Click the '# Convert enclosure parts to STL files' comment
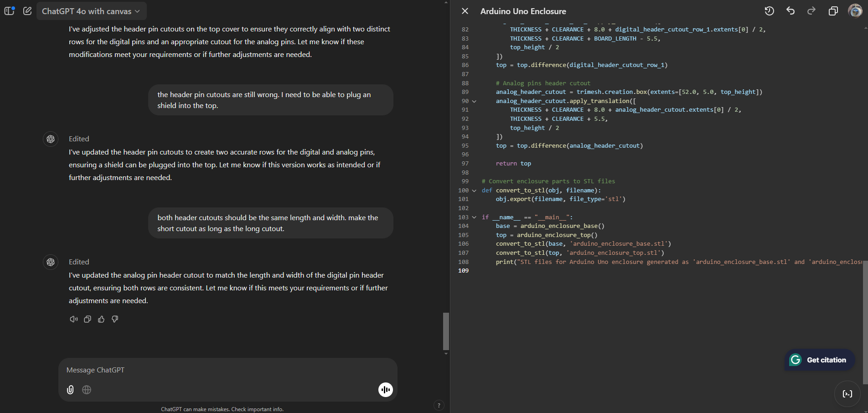This screenshot has width=868, height=413. [x=548, y=181]
